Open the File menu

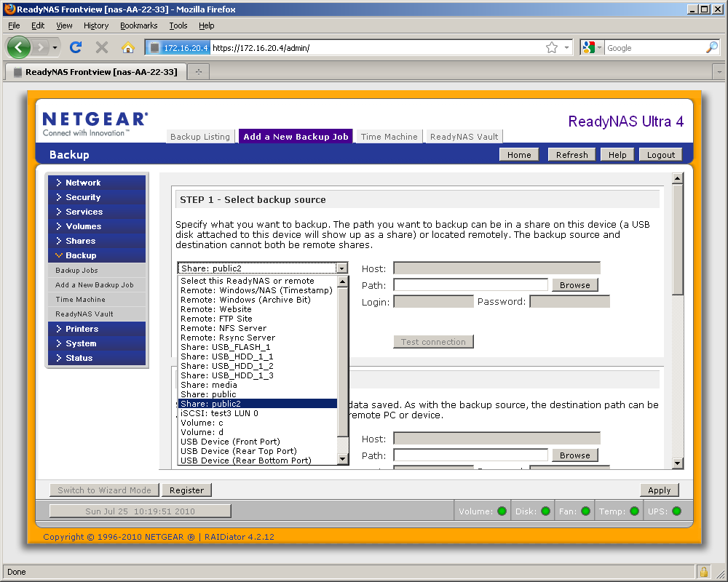pyautogui.click(x=14, y=25)
